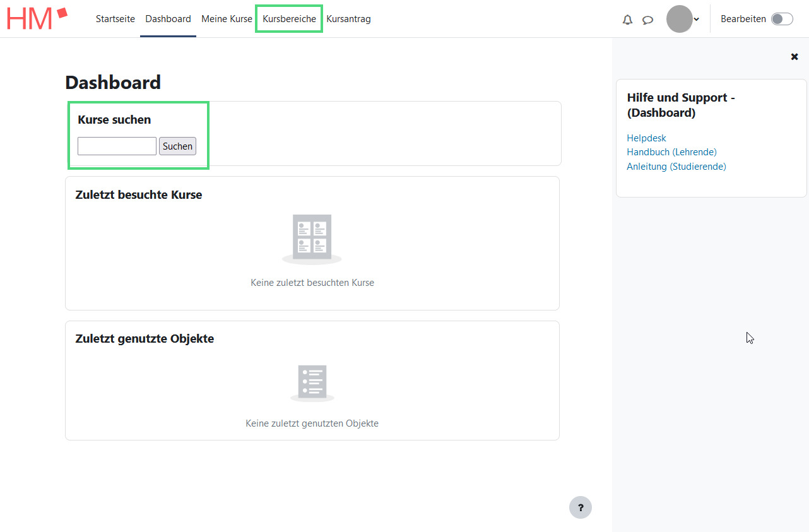Close the right block drawer
Image resolution: width=809 pixels, height=532 pixels.
pyautogui.click(x=794, y=57)
